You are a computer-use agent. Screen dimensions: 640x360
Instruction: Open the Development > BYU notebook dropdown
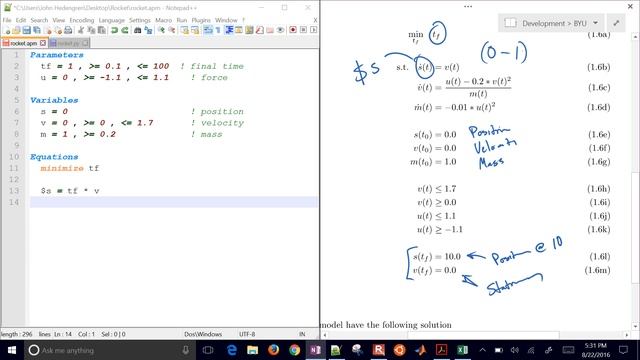coord(551,23)
